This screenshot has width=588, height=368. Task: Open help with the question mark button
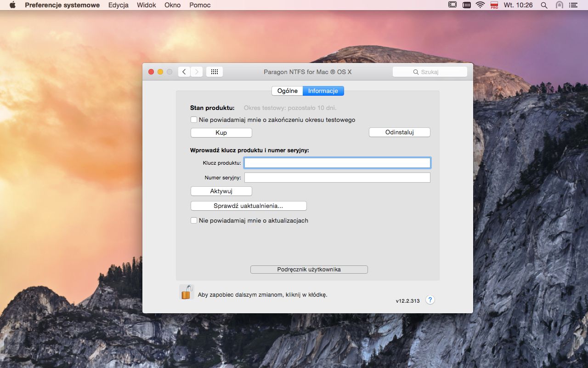(x=430, y=300)
